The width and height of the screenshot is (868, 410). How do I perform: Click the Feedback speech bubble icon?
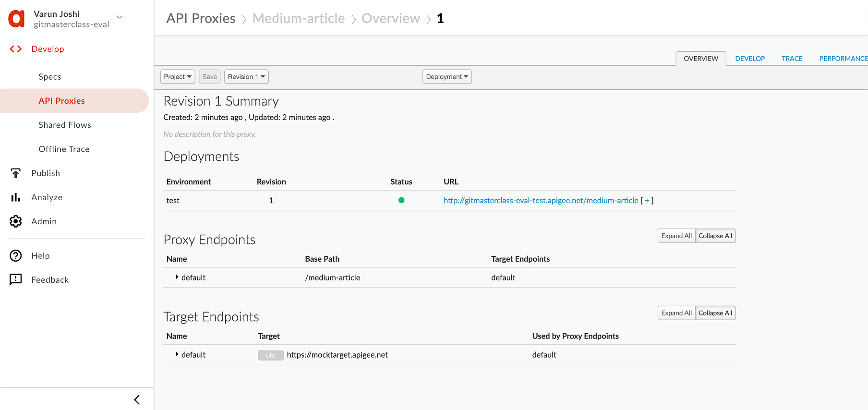[x=16, y=280]
